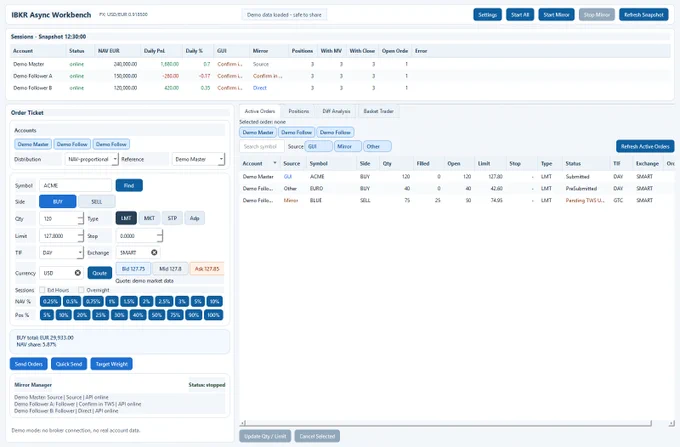Open the TIF DAY dropdown
Image resolution: width=680 pixels, height=447 pixels.
point(61,252)
